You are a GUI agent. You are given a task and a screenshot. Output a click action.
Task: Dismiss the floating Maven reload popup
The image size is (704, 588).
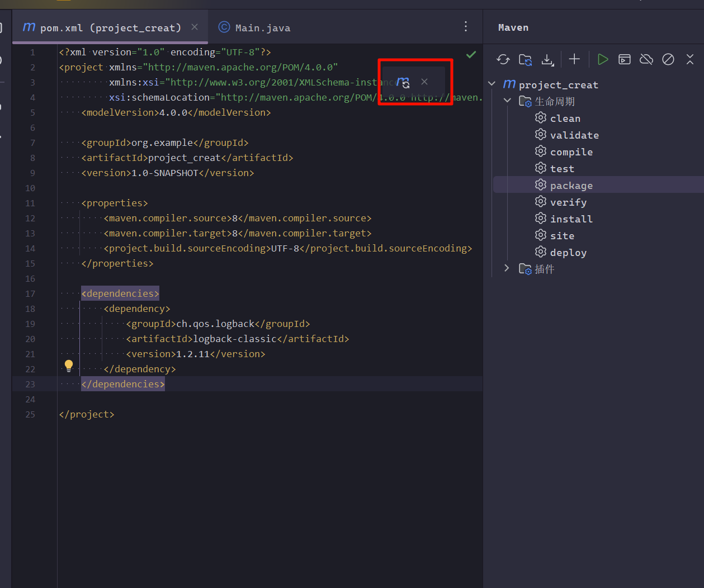click(x=424, y=82)
